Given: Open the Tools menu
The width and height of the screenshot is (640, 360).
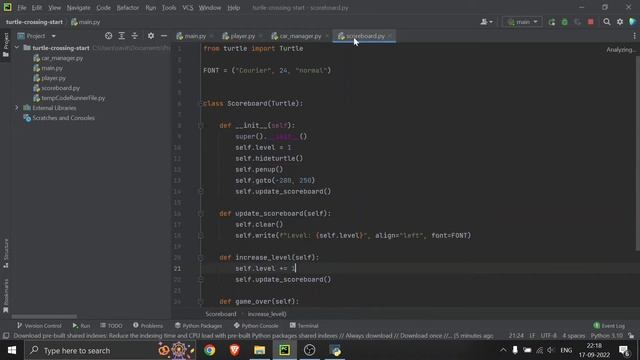Looking at the screenshot, I should click(x=169, y=8).
